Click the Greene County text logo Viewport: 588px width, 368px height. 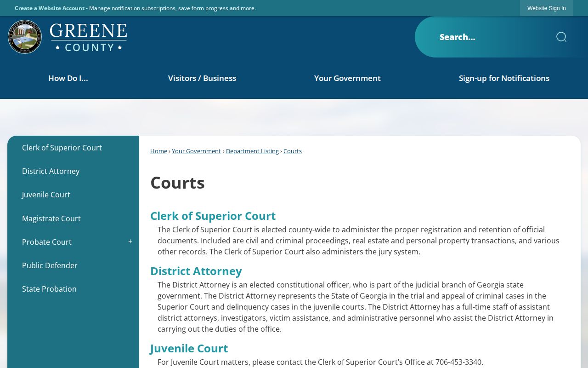(88, 37)
